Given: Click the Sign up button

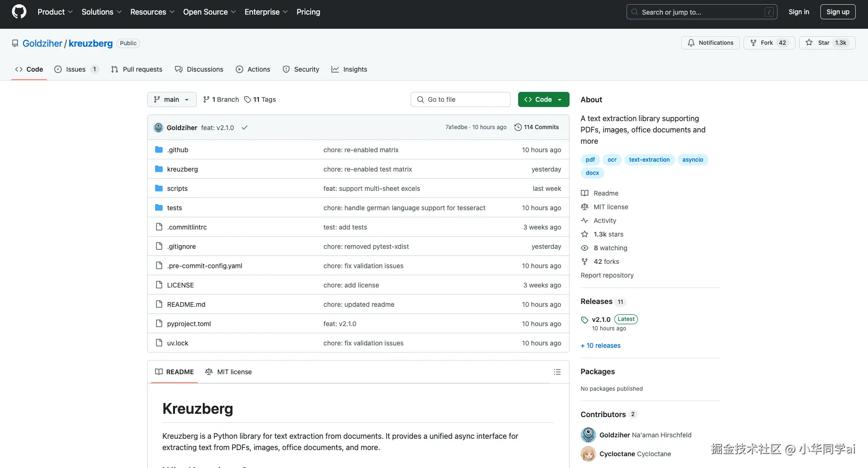Looking at the screenshot, I should [838, 12].
